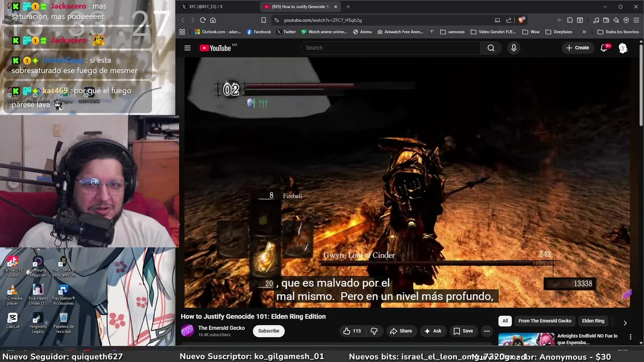This screenshot has width=644, height=362.
Task: Reload the YouTube page
Action: [203, 20]
